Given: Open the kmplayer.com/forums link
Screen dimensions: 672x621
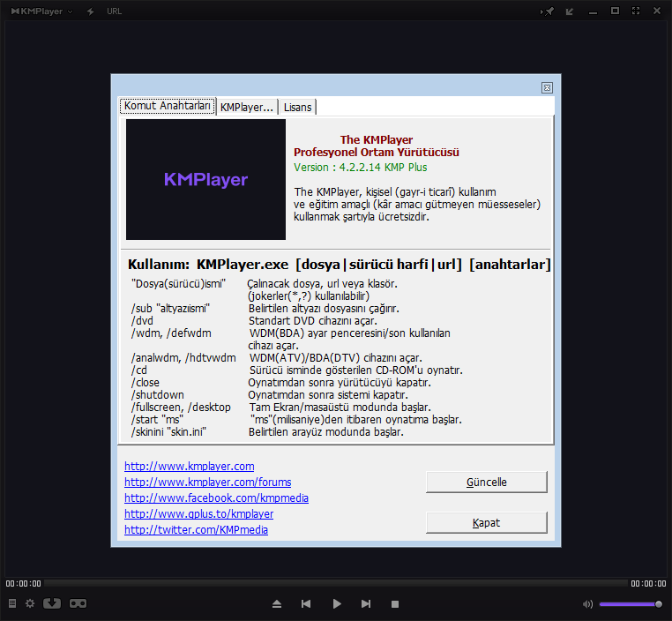Looking at the screenshot, I should tap(208, 483).
